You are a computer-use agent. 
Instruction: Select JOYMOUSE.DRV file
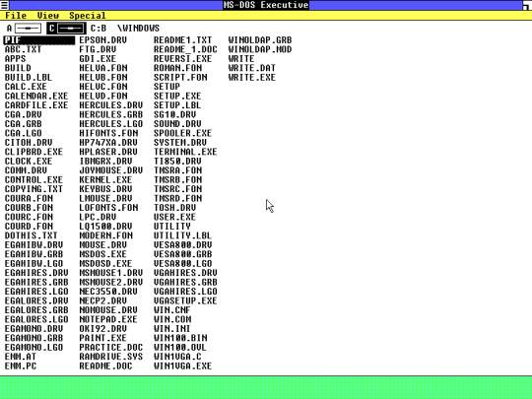point(111,170)
